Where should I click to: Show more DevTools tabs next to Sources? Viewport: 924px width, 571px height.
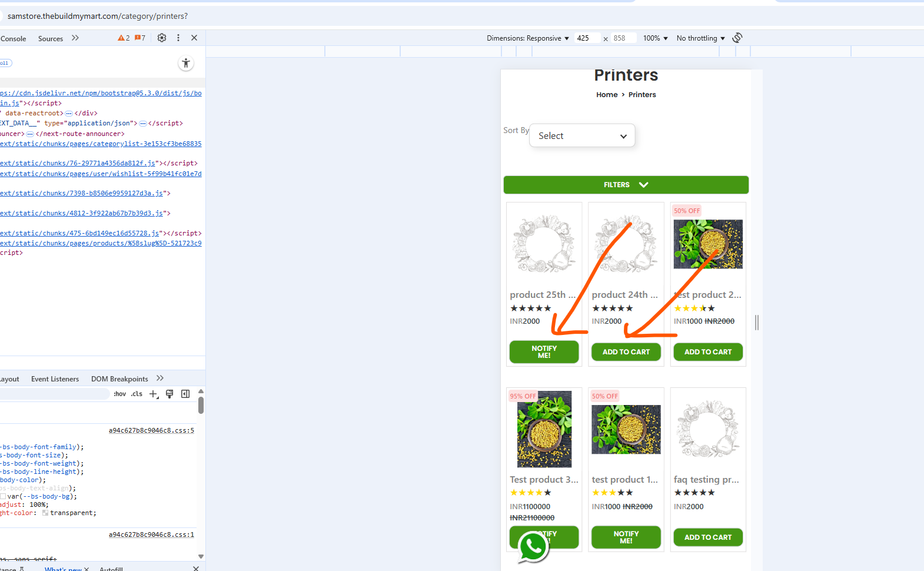coord(75,38)
